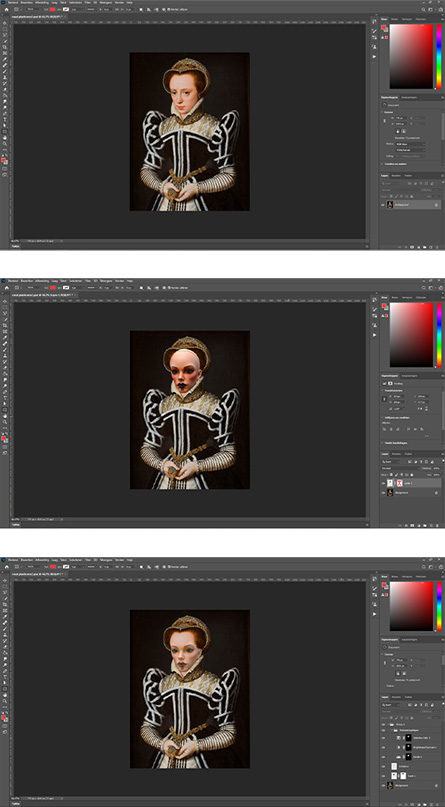The width and height of the screenshot is (445, 807).
Task: Click landscape orientation button, top Properties panel
Action: (404, 132)
